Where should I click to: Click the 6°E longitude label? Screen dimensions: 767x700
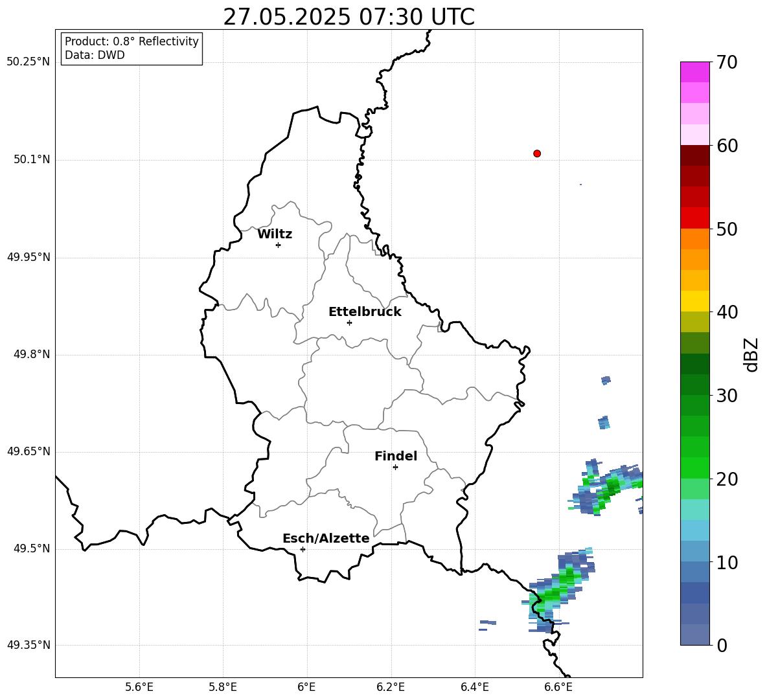pyautogui.click(x=306, y=687)
